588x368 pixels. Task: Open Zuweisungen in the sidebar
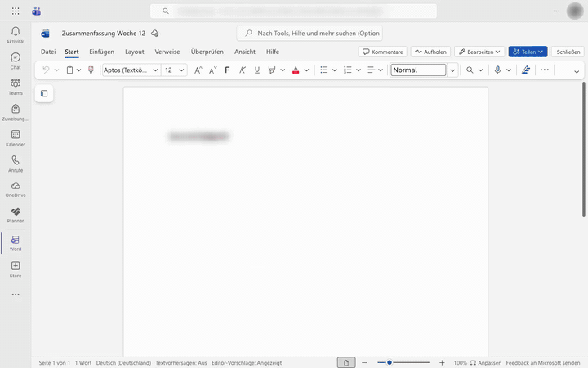[16, 113]
